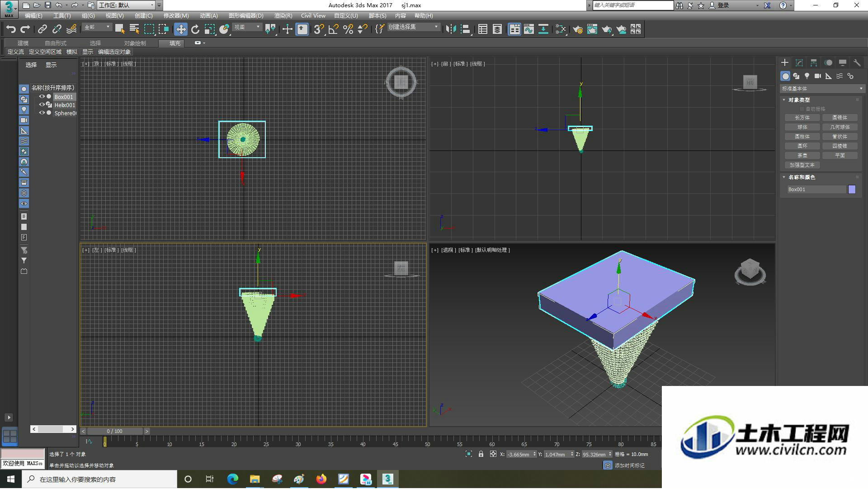This screenshot has width=868, height=489.
Task: Open the Layer Explorer
Action: click(x=497, y=29)
